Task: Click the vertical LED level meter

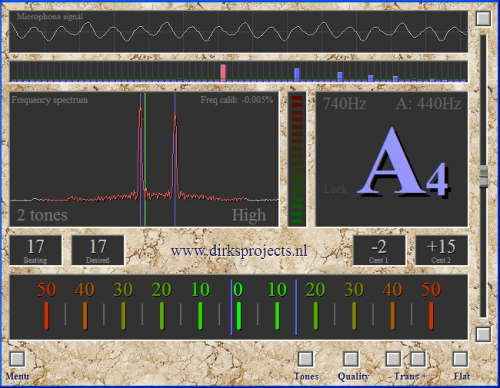Action: pyautogui.click(x=297, y=159)
